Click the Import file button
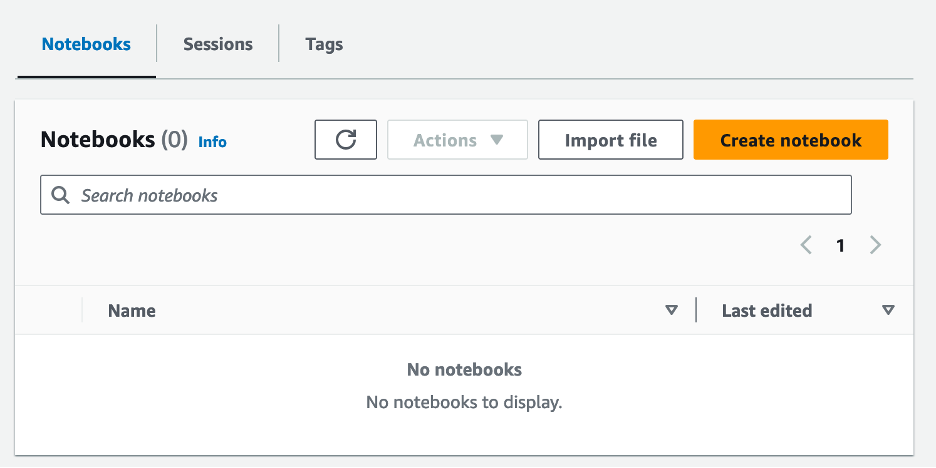Viewport: 936px width, 468px height. [610, 140]
